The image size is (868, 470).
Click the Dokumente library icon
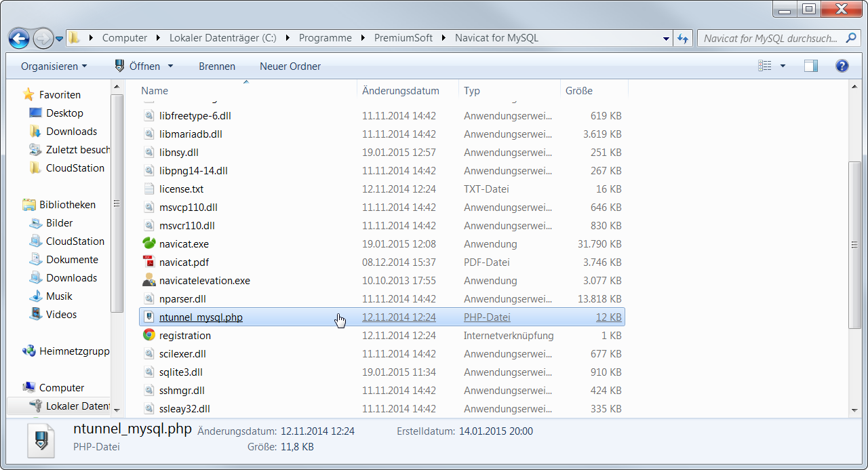(x=35, y=259)
